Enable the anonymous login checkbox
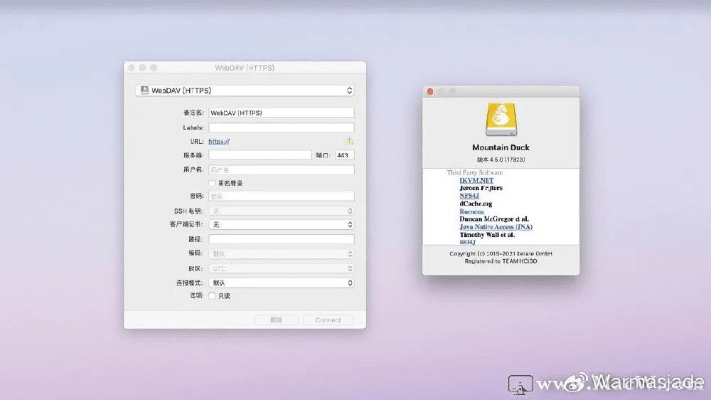Image resolution: width=711 pixels, height=400 pixels. (212, 183)
